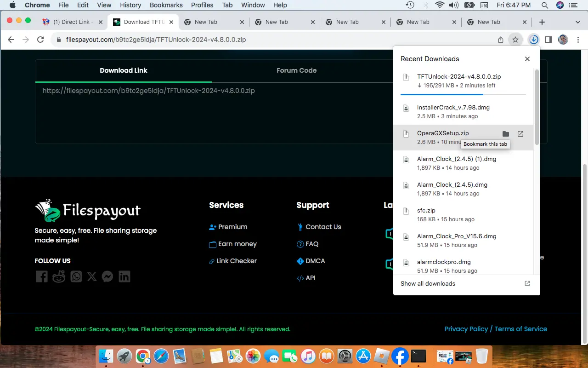Viewport: 588px width, 368px height.
Task: Open Alarm_Clock_(2.4.5).dmg download entry
Action: click(463, 189)
